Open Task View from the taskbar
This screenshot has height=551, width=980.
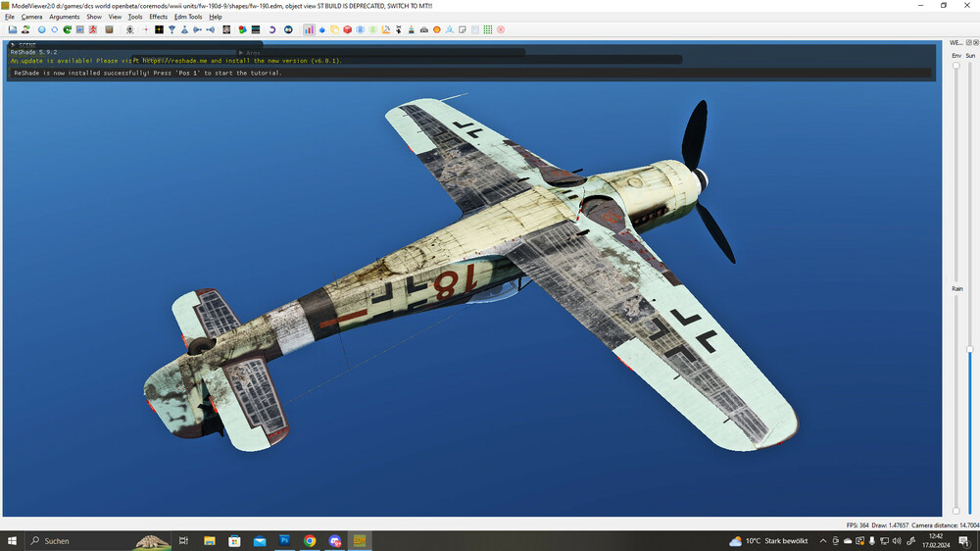(184, 541)
